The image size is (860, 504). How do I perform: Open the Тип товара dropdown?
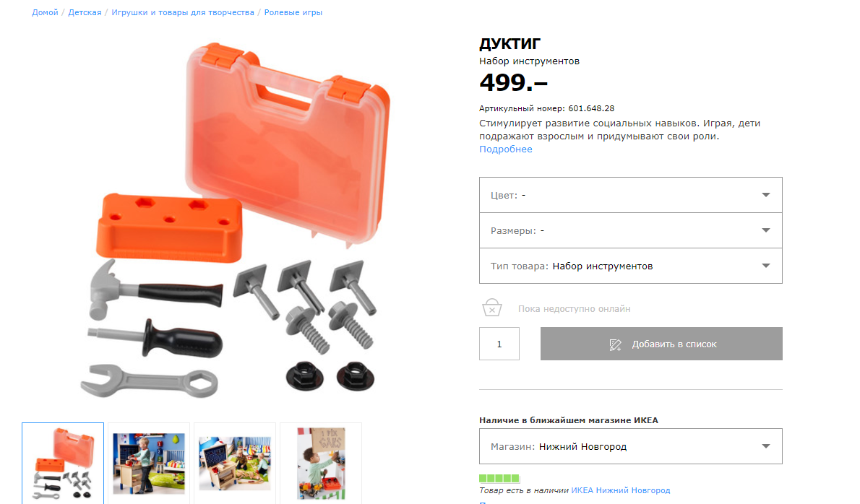(x=631, y=266)
